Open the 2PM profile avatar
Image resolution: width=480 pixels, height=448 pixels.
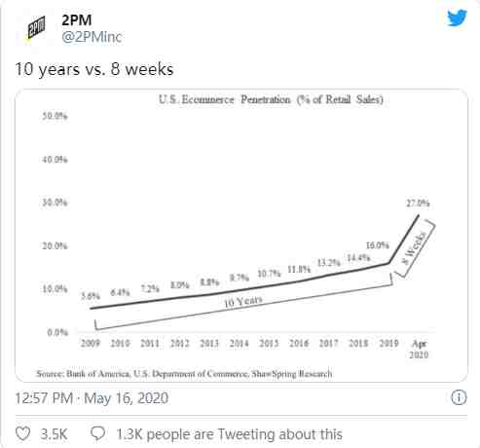coord(36,28)
